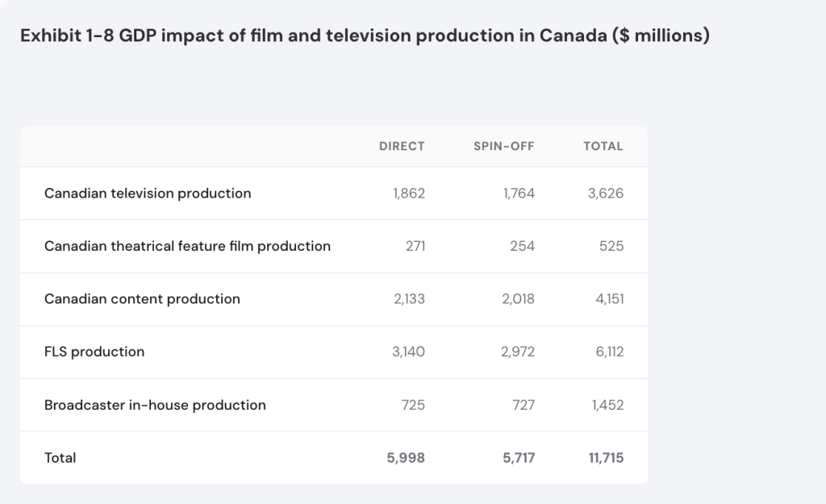
Task: Select the 3,626 total value cell
Action: [x=605, y=194]
